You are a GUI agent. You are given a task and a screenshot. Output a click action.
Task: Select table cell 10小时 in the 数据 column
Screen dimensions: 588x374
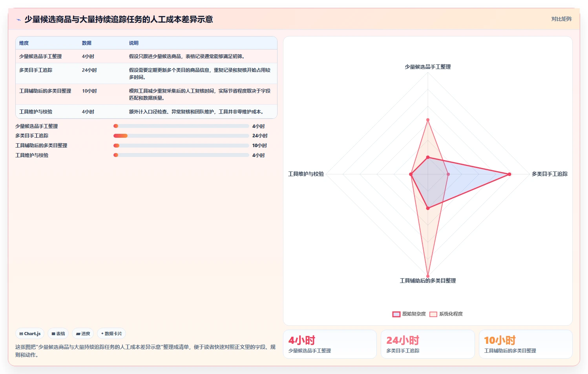click(x=89, y=91)
